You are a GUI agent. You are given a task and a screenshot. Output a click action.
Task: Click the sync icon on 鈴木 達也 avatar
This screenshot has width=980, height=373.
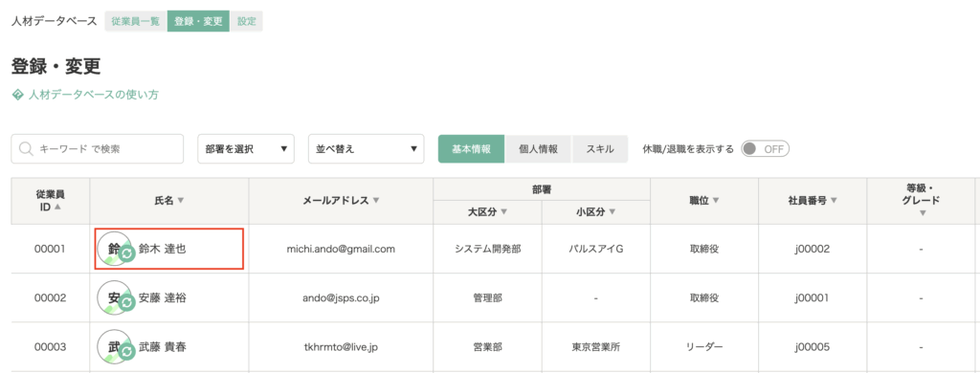tap(127, 253)
